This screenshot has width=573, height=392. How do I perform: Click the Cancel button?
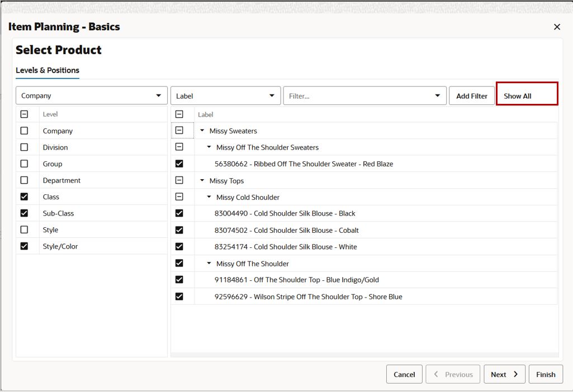click(x=404, y=374)
